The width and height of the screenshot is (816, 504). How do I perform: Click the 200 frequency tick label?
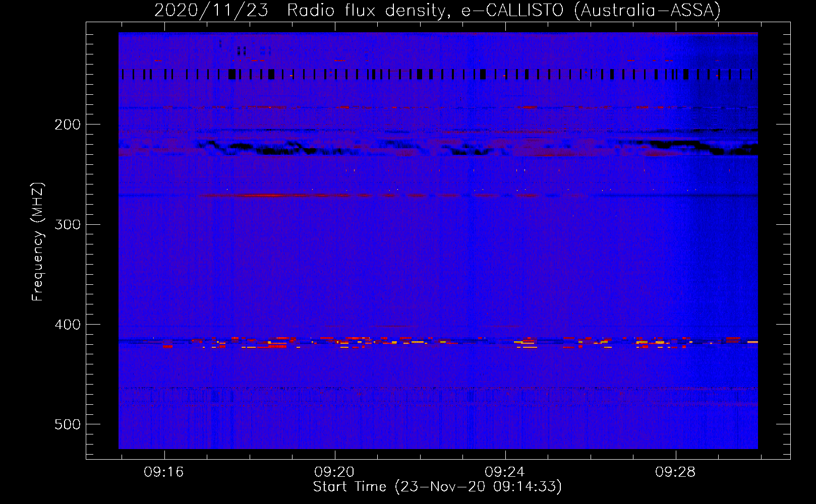[68, 124]
